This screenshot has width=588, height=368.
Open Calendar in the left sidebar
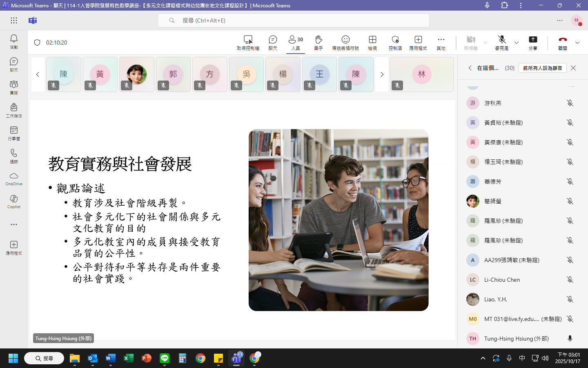tap(14, 133)
